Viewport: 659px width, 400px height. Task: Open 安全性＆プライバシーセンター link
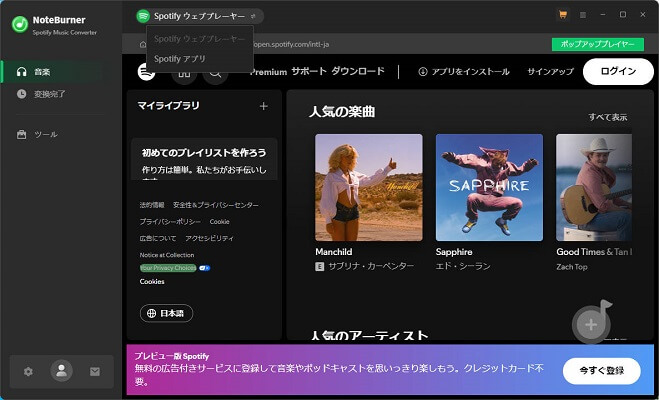pyautogui.click(x=216, y=205)
